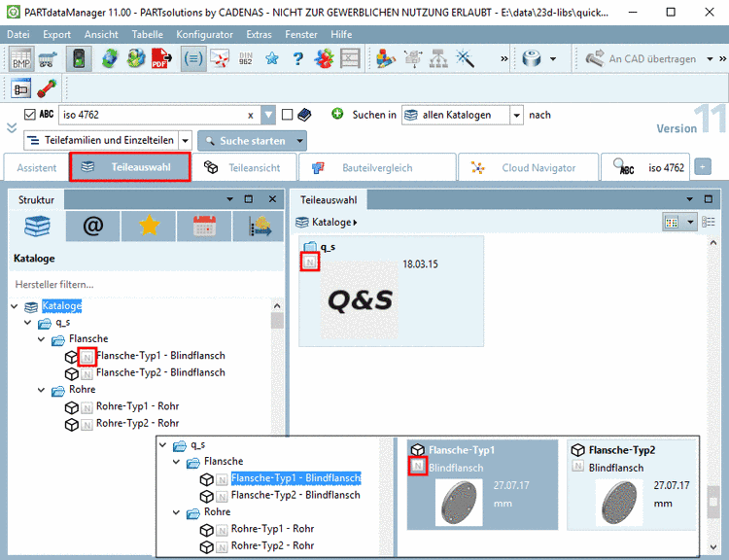This screenshot has height=560, width=729.
Task: Open the Konfigurator menu
Action: pyautogui.click(x=204, y=34)
